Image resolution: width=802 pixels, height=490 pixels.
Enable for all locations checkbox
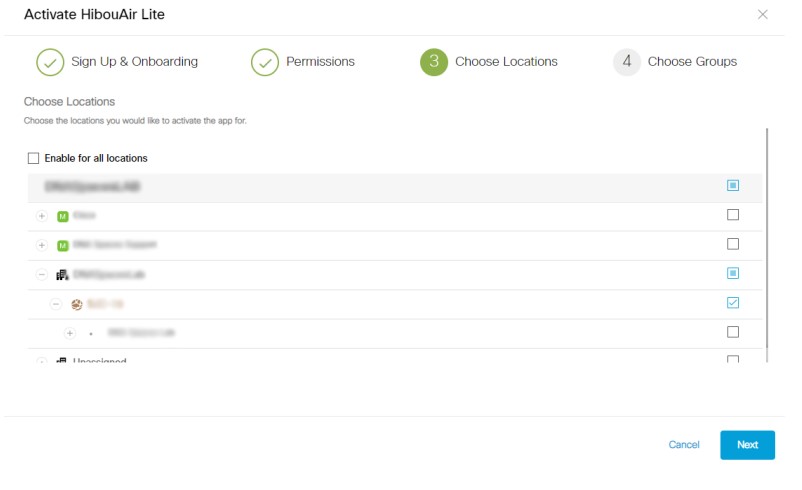(x=33, y=158)
